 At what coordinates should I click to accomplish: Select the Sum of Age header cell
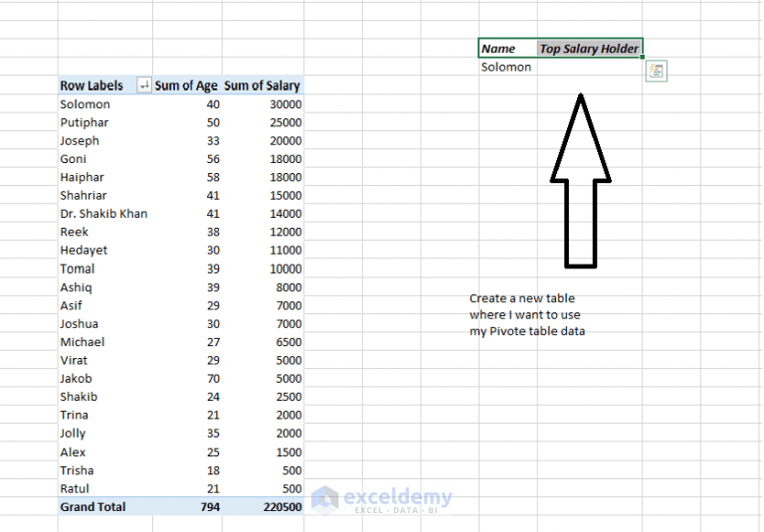186,86
